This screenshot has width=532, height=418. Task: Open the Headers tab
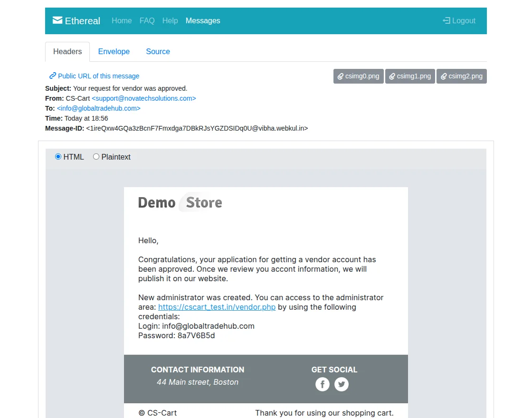pyautogui.click(x=67, y=52)
